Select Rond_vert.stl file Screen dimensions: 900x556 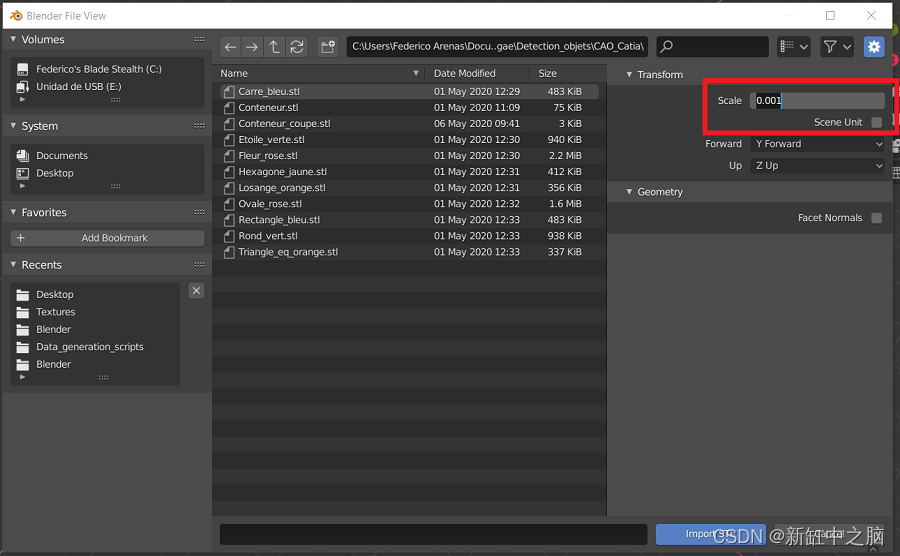coord(409,236)
